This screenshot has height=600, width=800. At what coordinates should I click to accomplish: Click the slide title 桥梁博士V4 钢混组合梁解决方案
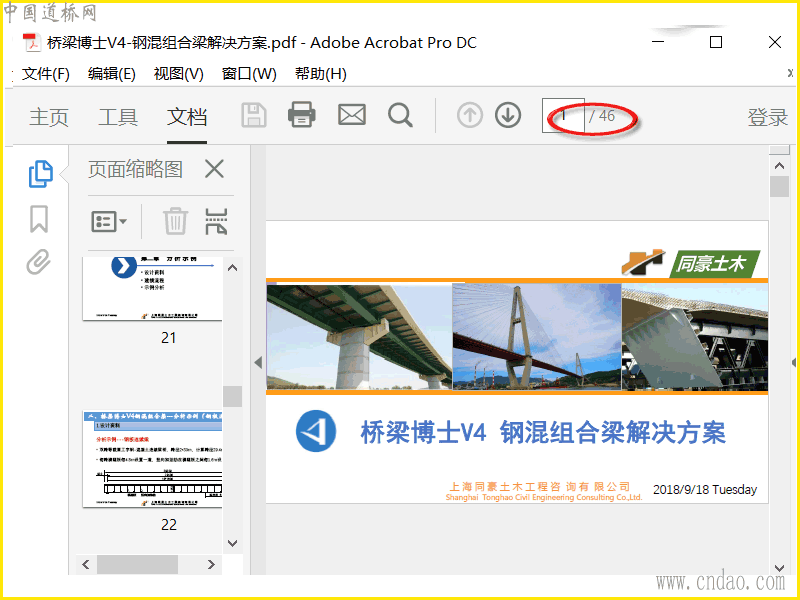click(543, 433)
